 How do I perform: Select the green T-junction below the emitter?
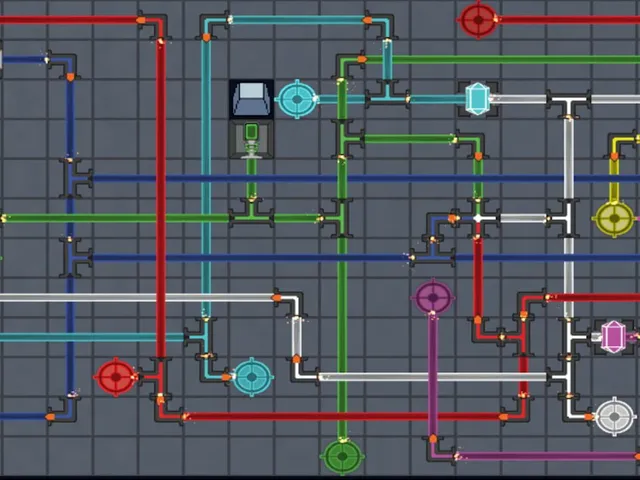pyautogui.click(x=251, y=215)
